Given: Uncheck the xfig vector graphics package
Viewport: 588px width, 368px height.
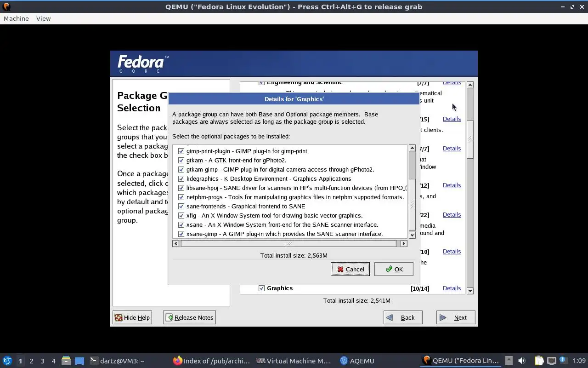Looking at the screenshot, I should tap(181, 215).
